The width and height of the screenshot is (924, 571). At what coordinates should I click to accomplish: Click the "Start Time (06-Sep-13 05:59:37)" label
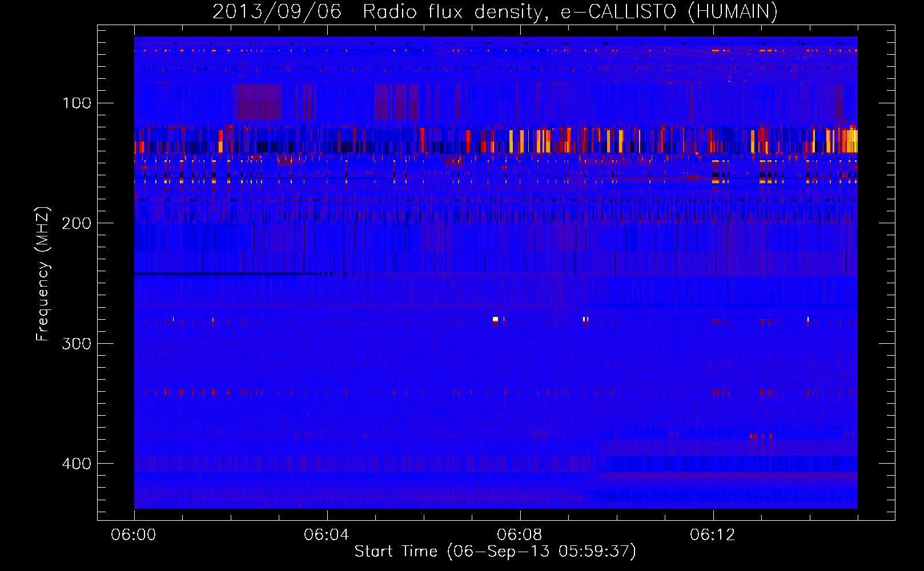tap(495, 552)
